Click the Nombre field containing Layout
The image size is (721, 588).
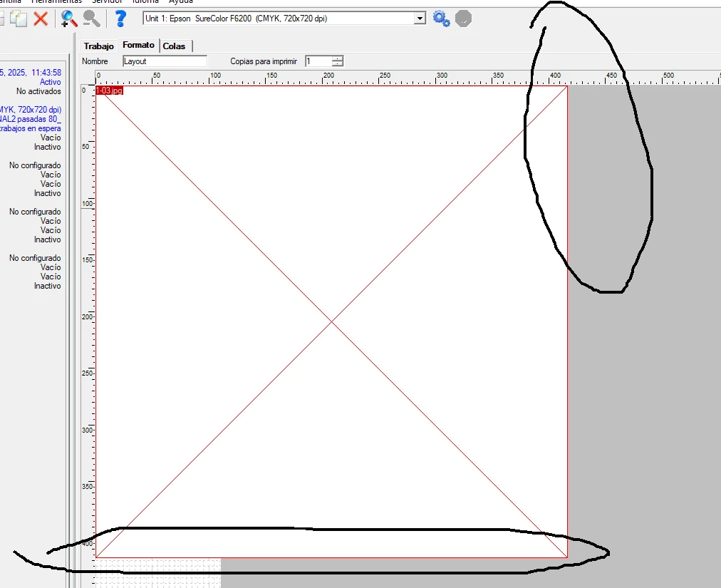coord(165,61)
